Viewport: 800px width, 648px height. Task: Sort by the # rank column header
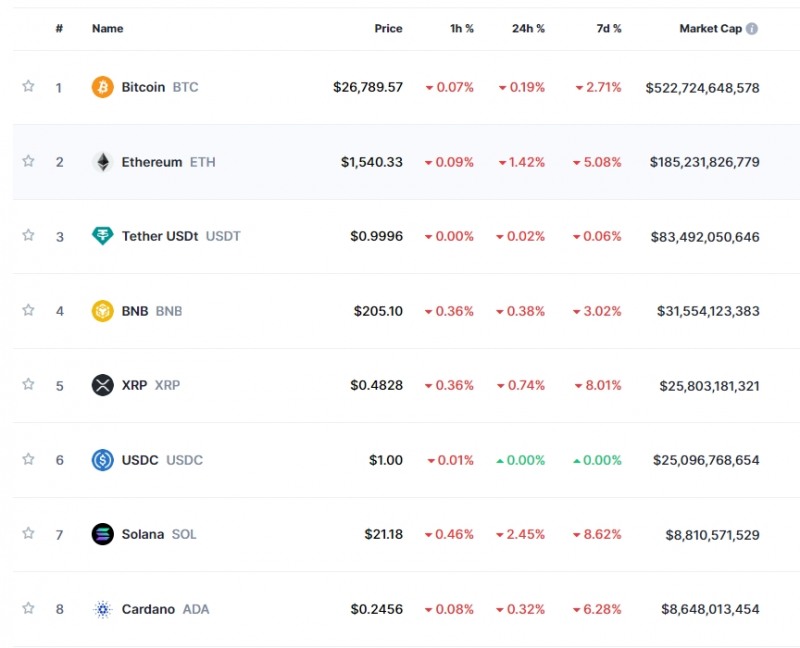[59, 29]
